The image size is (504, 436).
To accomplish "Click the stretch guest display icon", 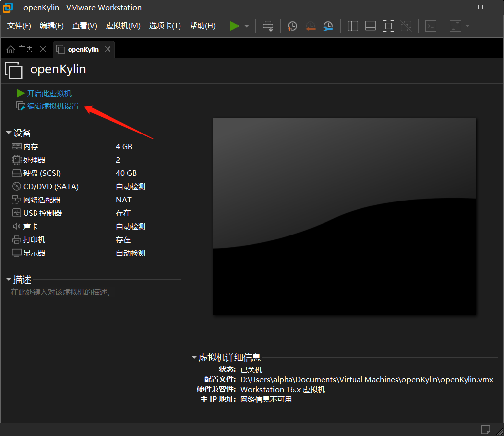I will pos(455,26).
